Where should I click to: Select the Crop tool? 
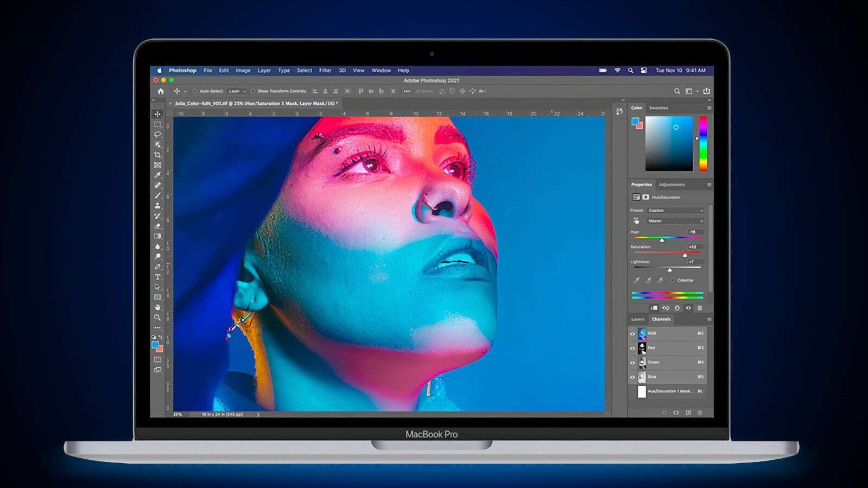(x=157, y=155)
